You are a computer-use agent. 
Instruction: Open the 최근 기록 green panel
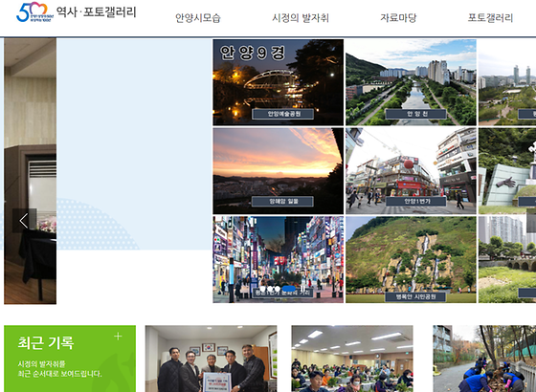point(70,359)
